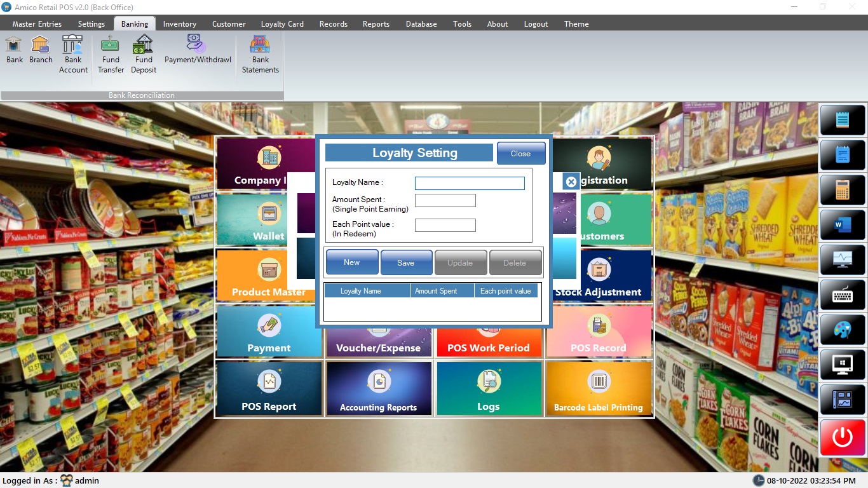The width and height of the screenshot is (868, 488).
Task: Click the New button in Loyalty Setting
Action: point(352,262)
